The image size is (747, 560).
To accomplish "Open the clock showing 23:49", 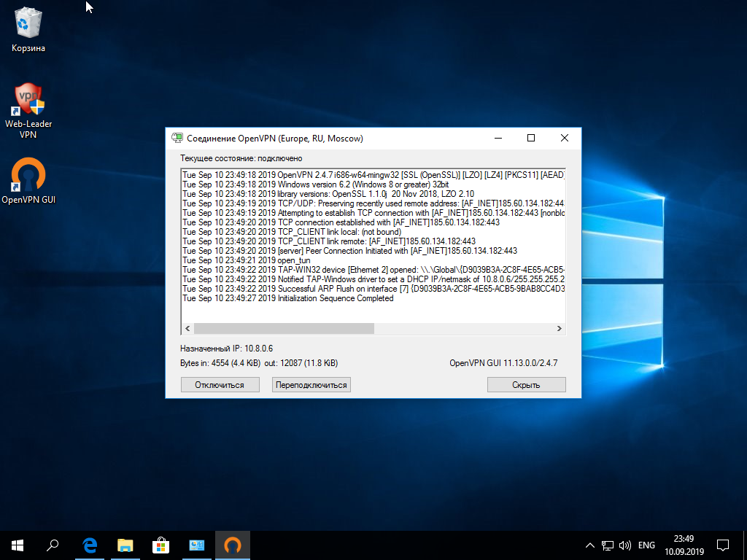I will (x=684, y=539).
